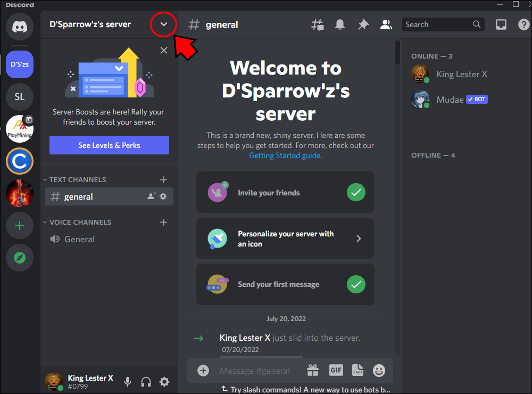Open User Settings gear icon
The width and height of the screenshot is (532, 394).
pyautogui.click(x=164, y=382)
